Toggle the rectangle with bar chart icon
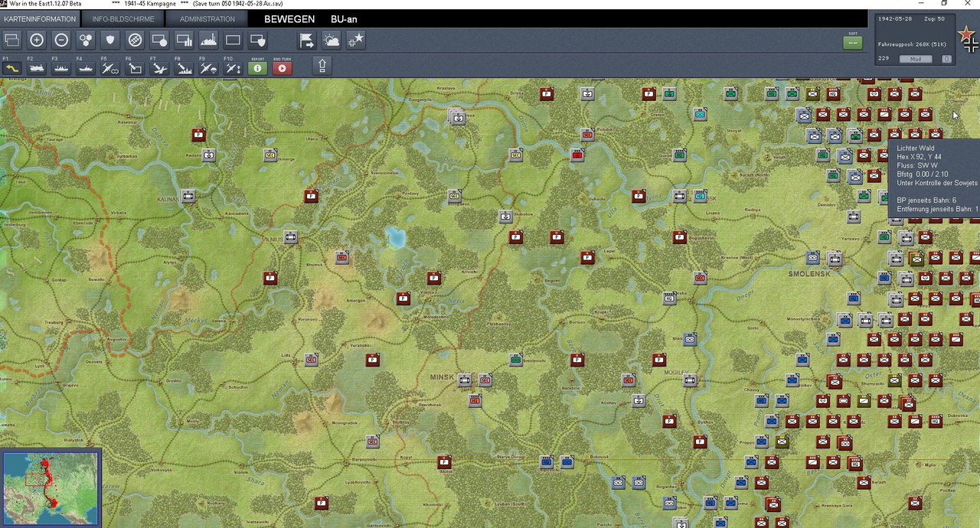The height and width of the screenshot is (528, 980). pyautogui.click(x=184, y=40)
